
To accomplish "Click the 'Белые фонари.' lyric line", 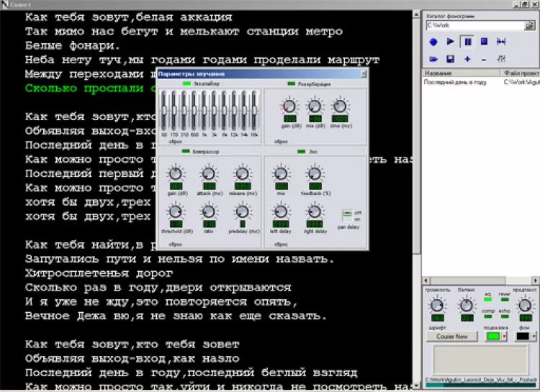I will point(72,45).
